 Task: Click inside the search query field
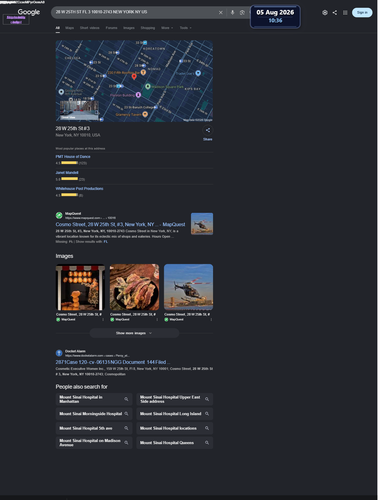coord(133,12)
